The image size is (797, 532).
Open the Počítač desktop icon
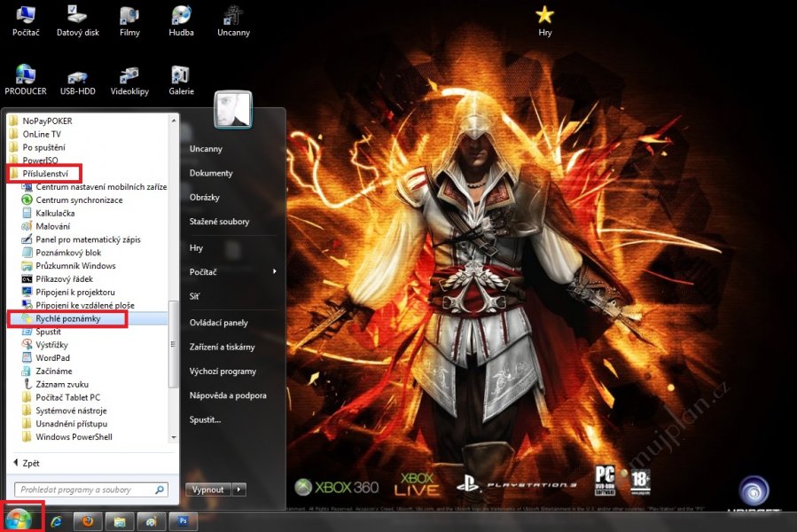click(26, 20)
